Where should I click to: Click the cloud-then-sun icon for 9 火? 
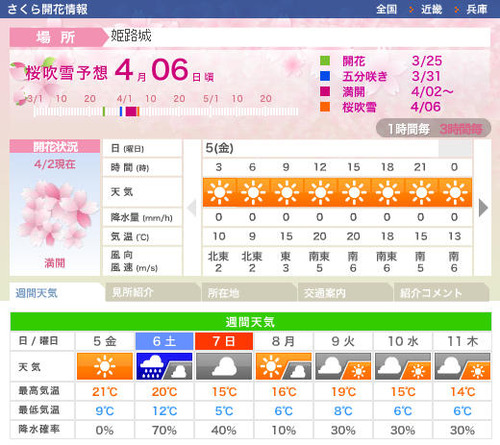pos(343,366)
